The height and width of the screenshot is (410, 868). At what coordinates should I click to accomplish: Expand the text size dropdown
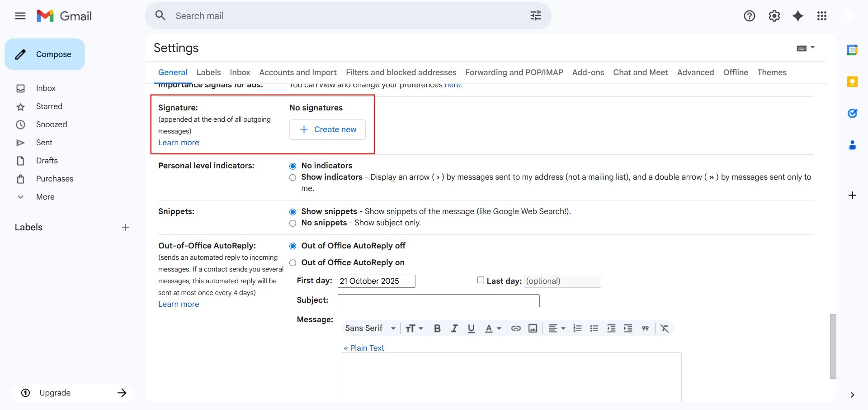414,329
